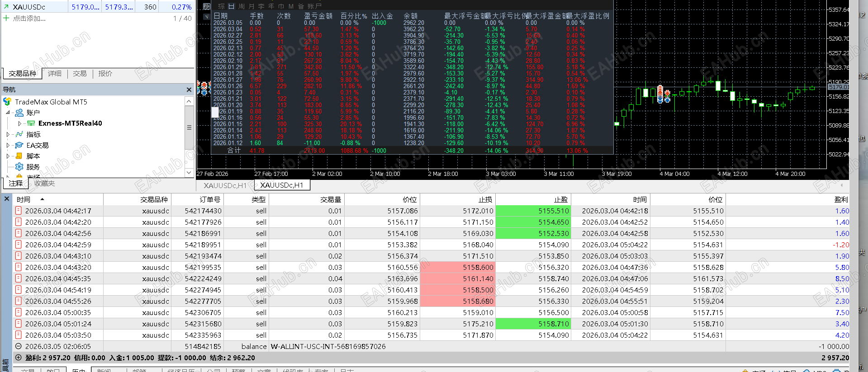The height and width of the screenshot is (372, 868).
Task: Click the red 5161.140 stop-loss cell
Action: point(458,278)
